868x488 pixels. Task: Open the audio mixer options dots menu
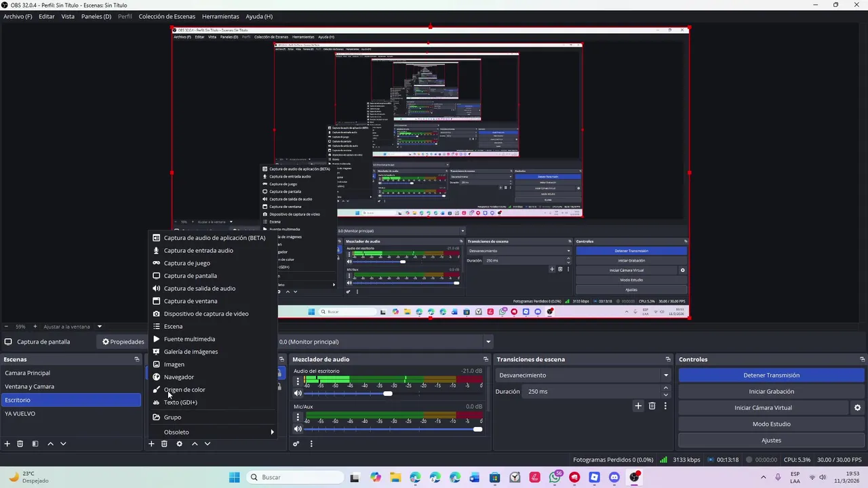311,444
